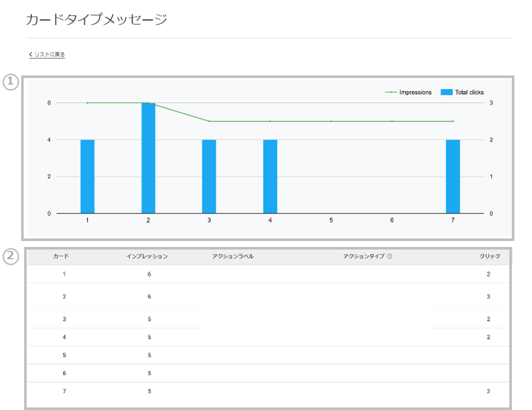Click the カードタイプメッセージ page title
The image size is (532, 410).
tap(96, 20)
